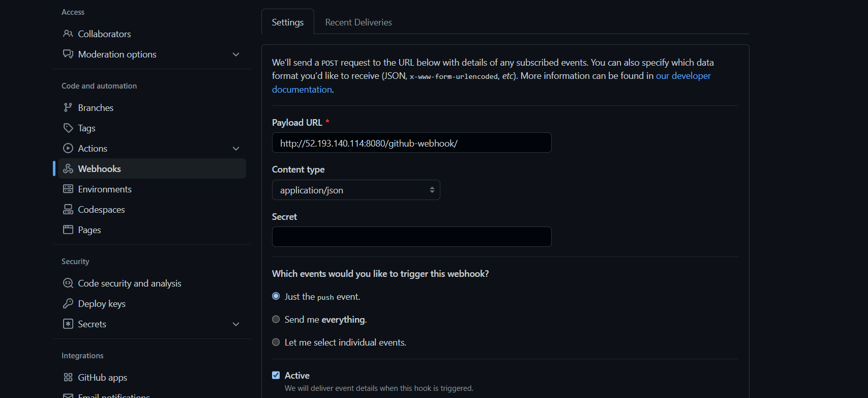This screenshot has width=868, height=398.
Task: Open the Pages settings link
Action: click(x=152, y=230)
